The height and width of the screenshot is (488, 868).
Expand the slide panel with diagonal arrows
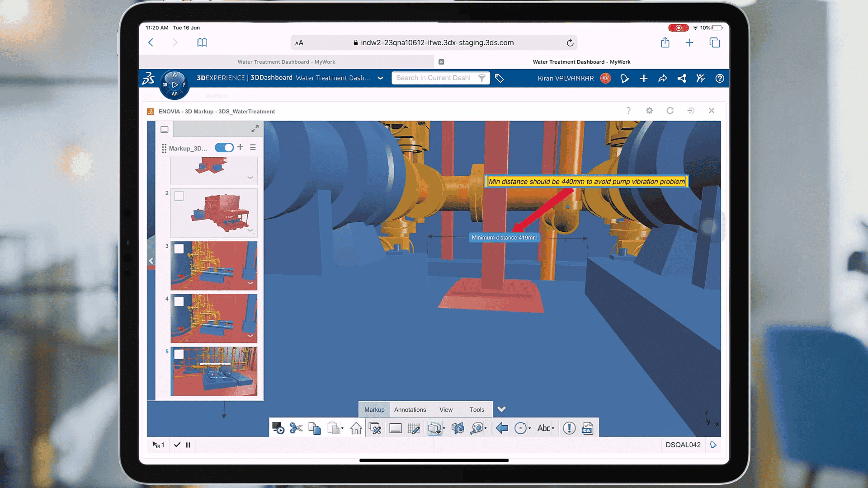coord(255,129)
